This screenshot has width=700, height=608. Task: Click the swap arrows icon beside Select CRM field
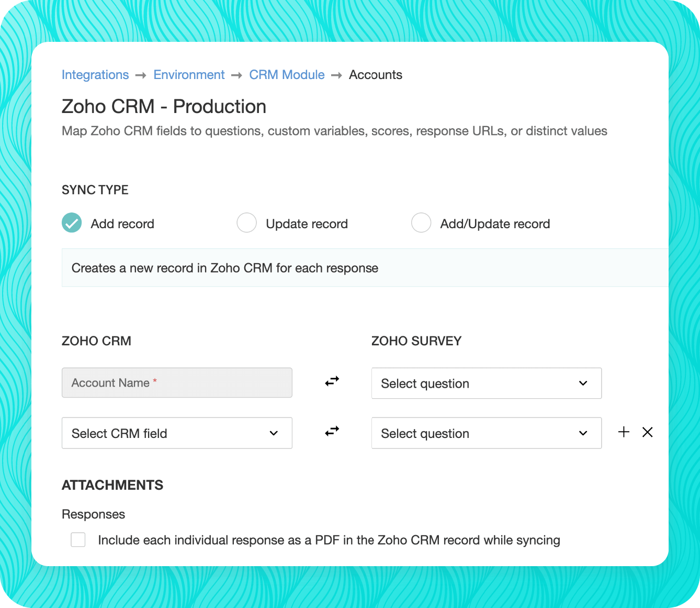pyautogui.click(x=332, y=432)
